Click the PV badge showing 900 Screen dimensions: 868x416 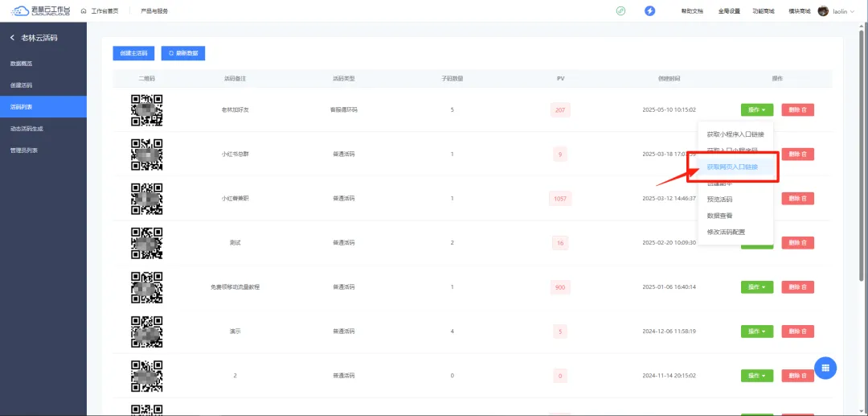click(x=560, y=287)
